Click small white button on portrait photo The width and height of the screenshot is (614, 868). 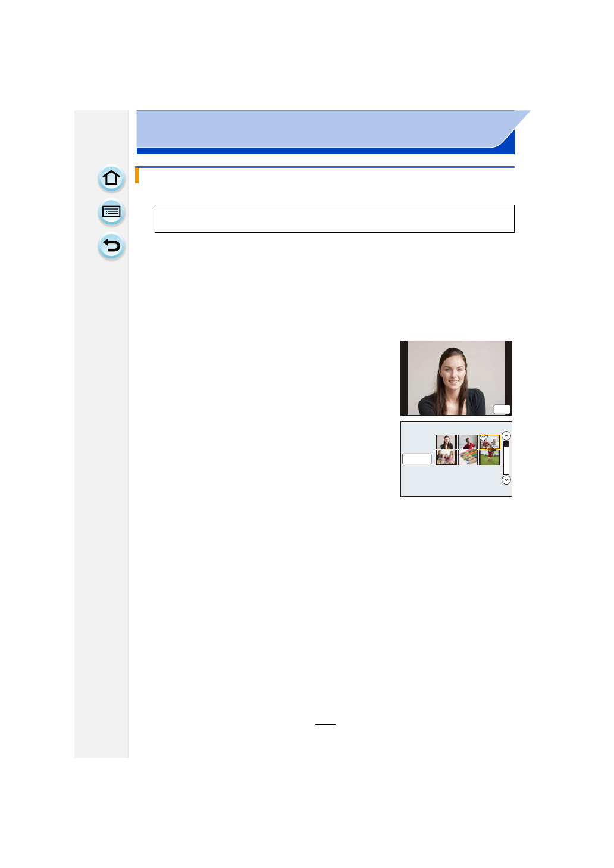(x=502, y=409)
